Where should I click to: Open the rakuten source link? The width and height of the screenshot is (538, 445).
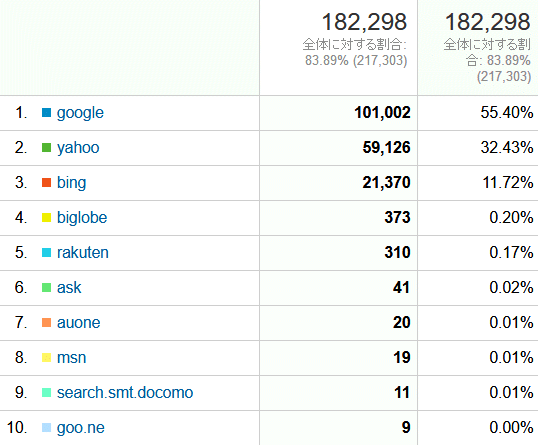pos(83,253)
